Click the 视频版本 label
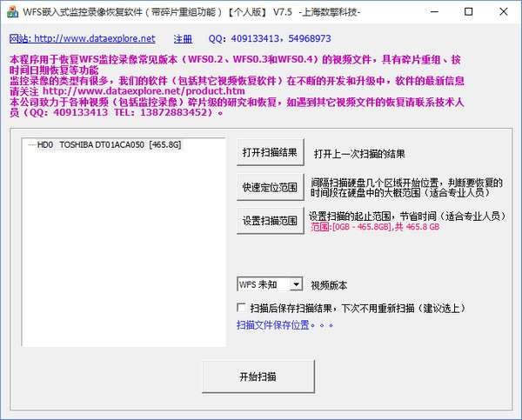This screenshot has height=420, width=522. click(329, 285)
